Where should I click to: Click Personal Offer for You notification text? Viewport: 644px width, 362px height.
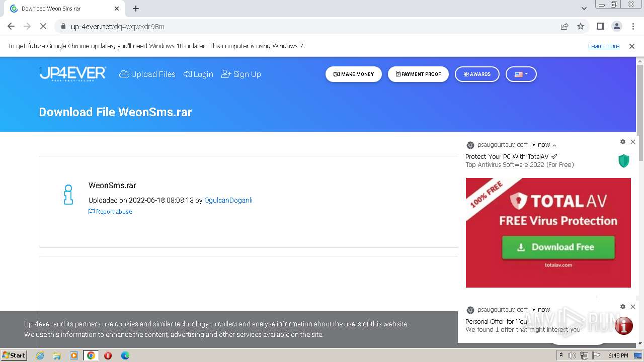[498, 322]
